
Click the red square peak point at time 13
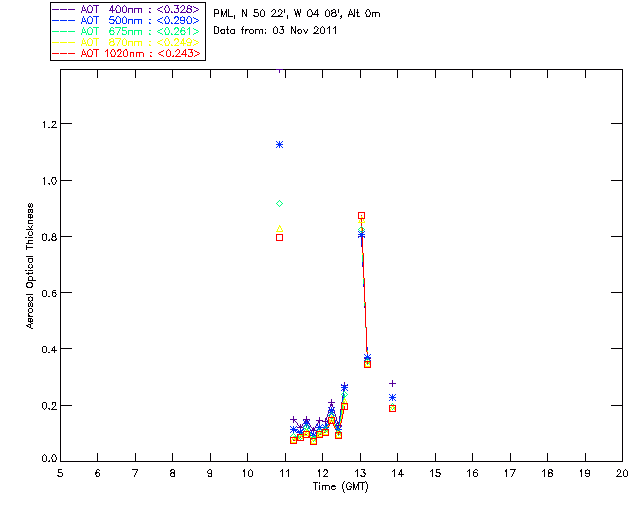(361, 216)
